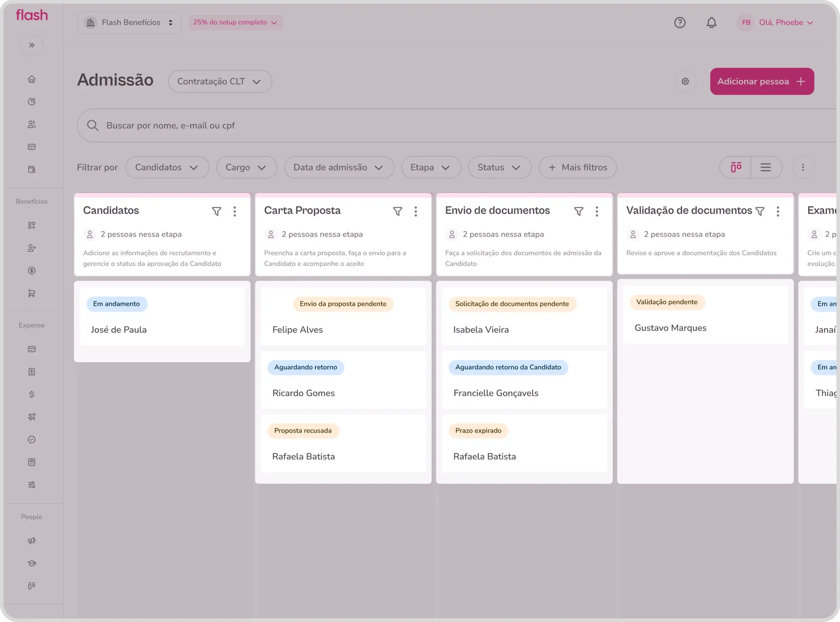Click Mais filtros button

click(577, 167)
